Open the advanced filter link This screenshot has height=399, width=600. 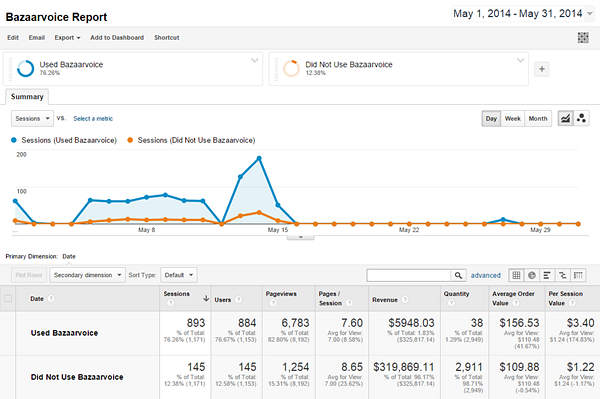486,275
